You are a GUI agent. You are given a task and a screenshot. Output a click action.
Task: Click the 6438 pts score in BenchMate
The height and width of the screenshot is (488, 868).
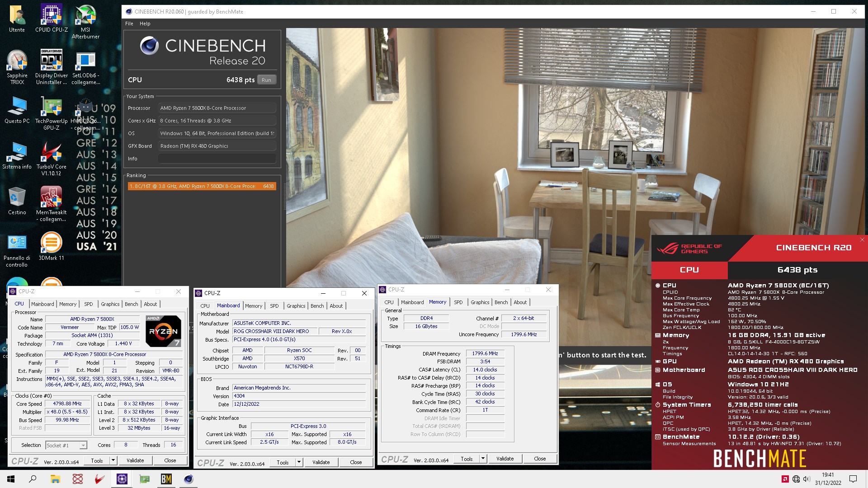point(797,270)
